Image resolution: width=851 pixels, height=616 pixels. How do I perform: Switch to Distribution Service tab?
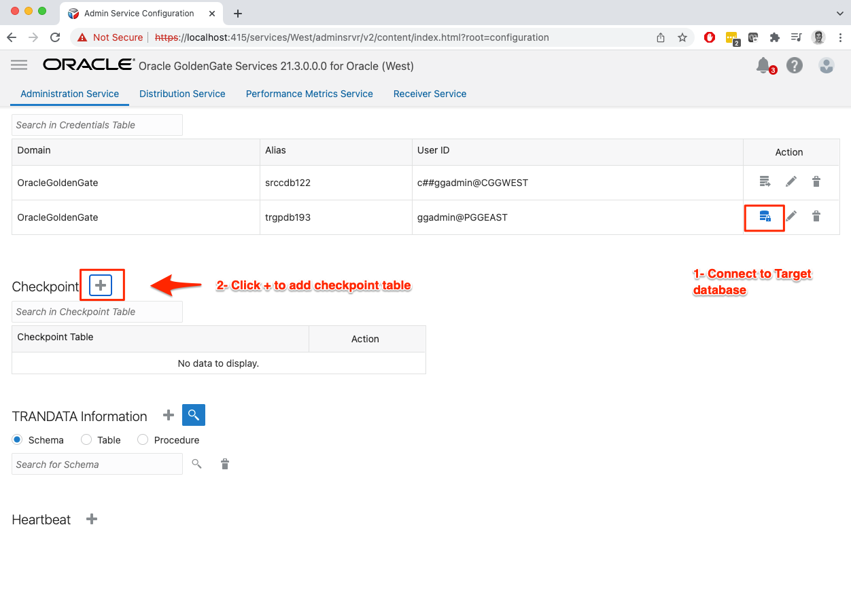(x=182, y=94)
